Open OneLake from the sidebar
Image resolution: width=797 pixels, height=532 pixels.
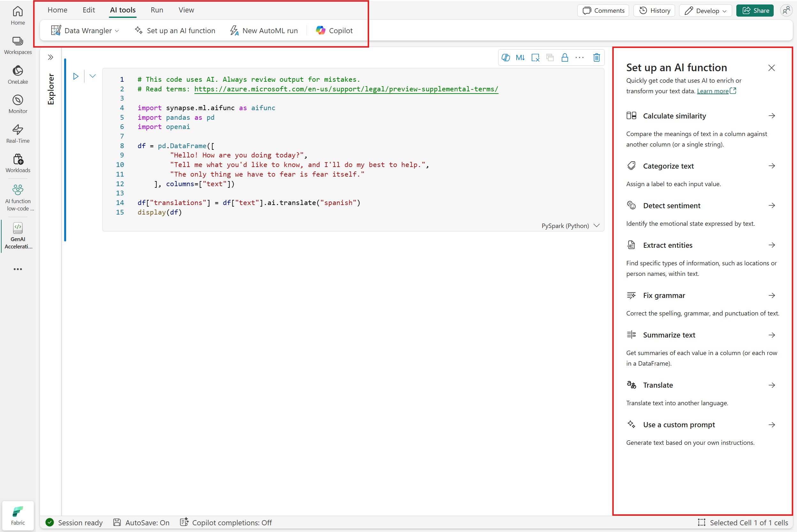(x=18, y=75)
